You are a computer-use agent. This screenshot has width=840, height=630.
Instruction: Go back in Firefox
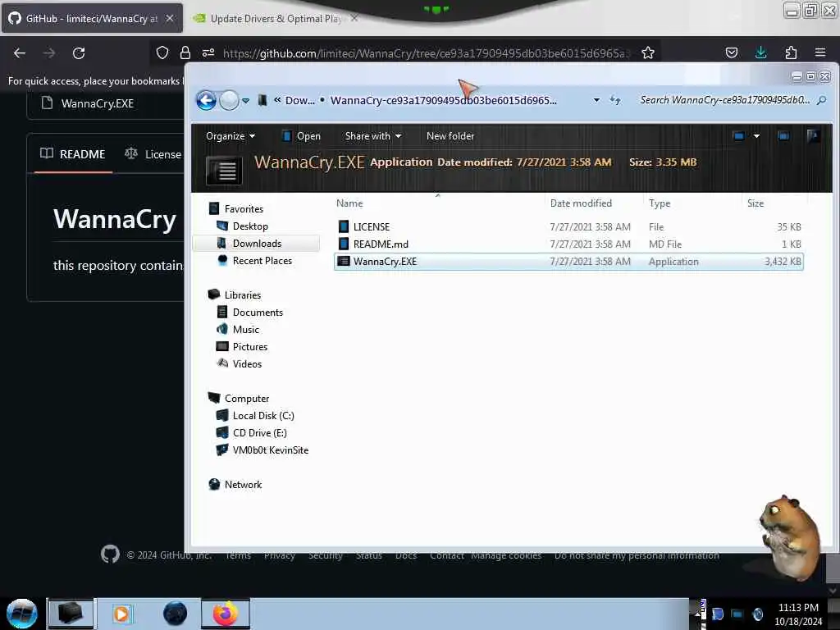[20, 52]
